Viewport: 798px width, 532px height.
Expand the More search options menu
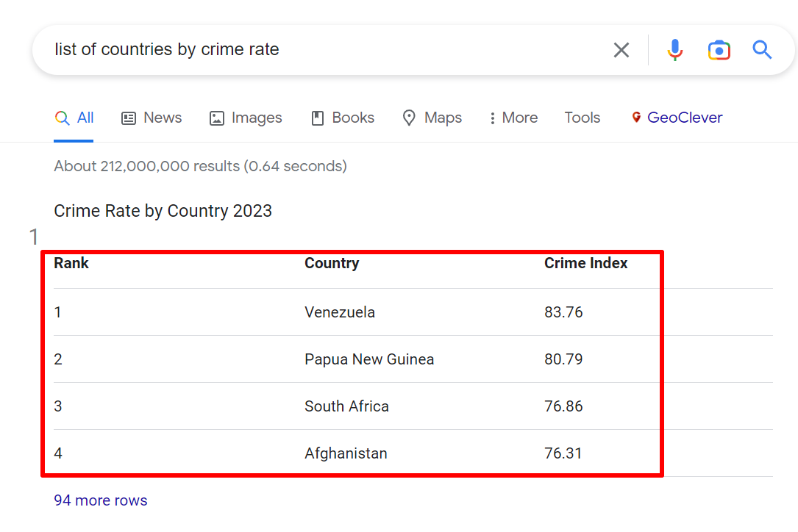[x=513, y=118]
